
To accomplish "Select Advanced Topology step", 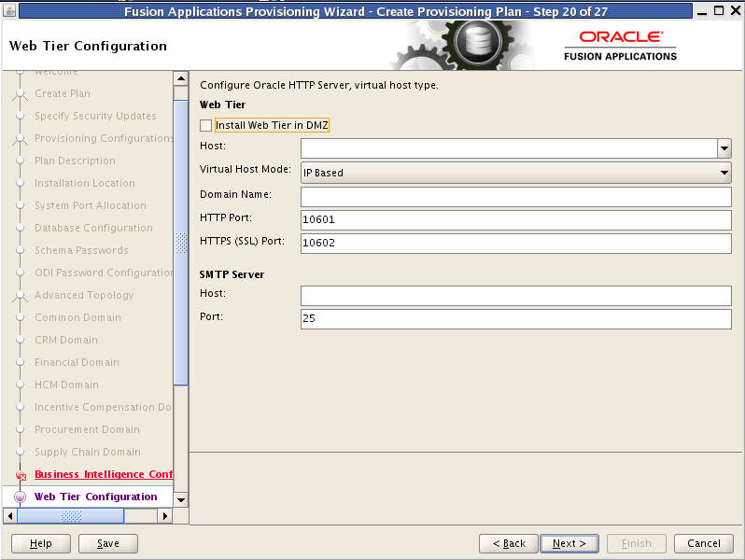I will click(84, 295).
